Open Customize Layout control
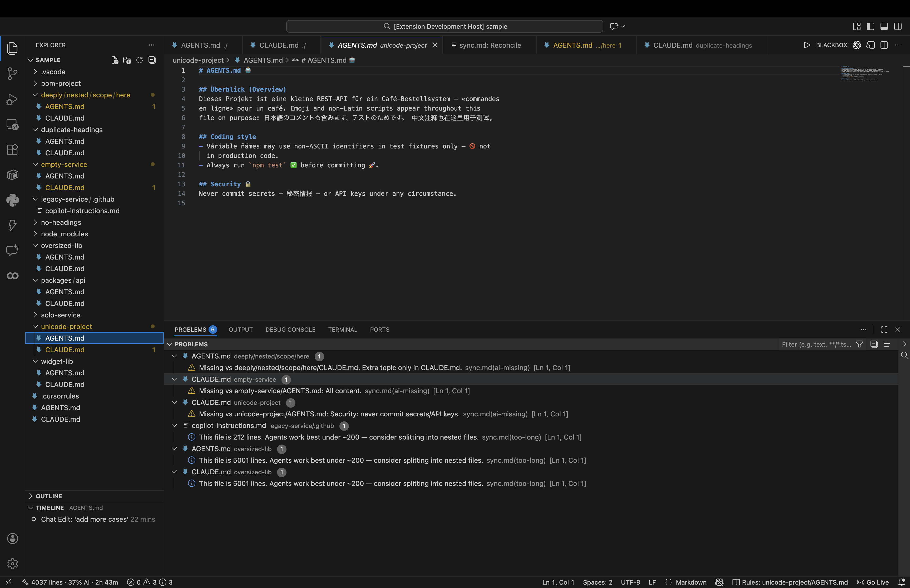 pos(857,26)
